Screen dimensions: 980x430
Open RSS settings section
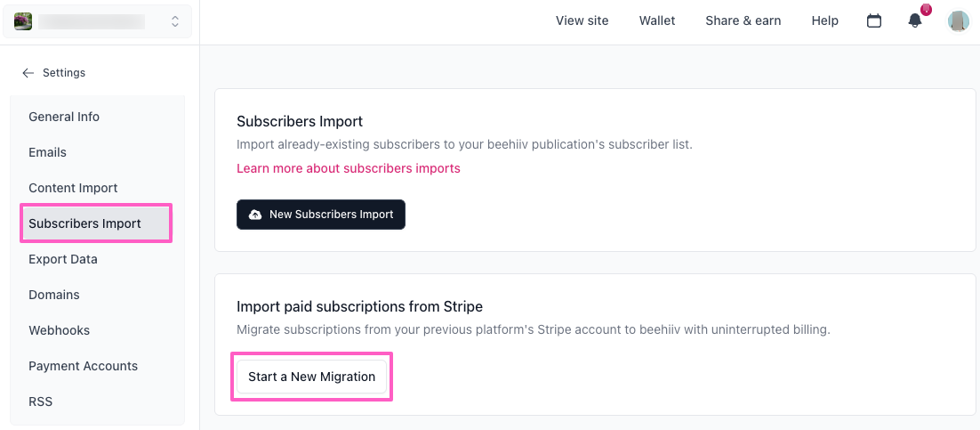pyautogui.click(x=41, y=402)
